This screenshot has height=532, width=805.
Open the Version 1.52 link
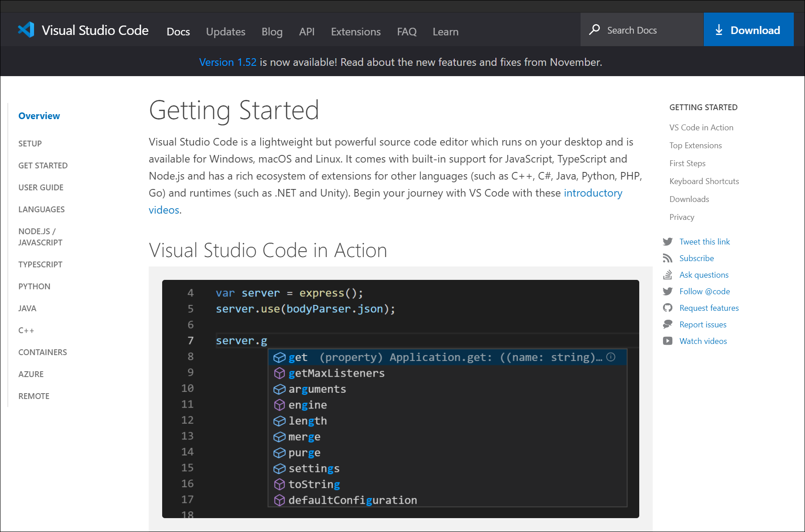[x=228, y=62]
